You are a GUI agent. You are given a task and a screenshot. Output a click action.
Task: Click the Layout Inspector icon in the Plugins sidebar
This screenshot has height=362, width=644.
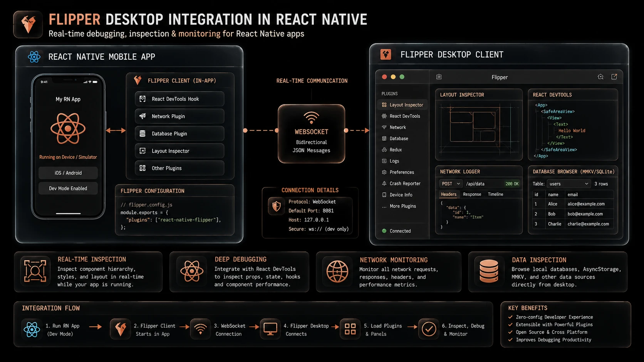(384, 105)
